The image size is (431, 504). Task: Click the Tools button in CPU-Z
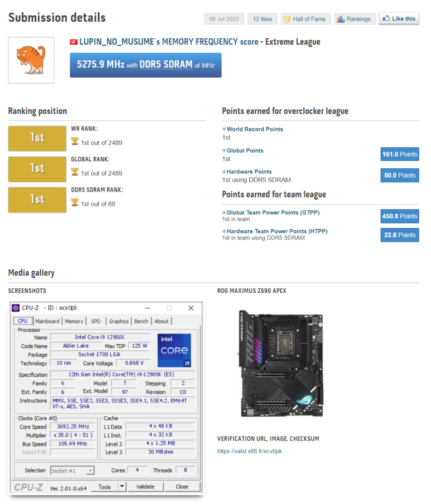coord(104,487)
